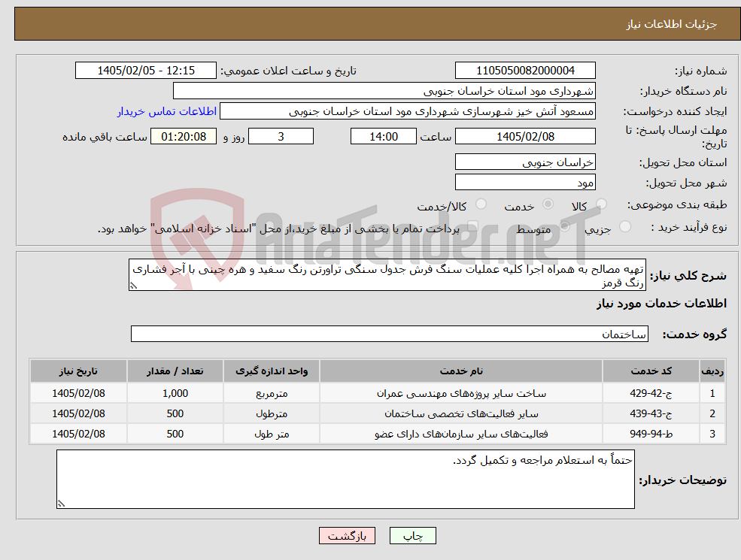Click the توضیحات خریدار text area

coord(345,480)
